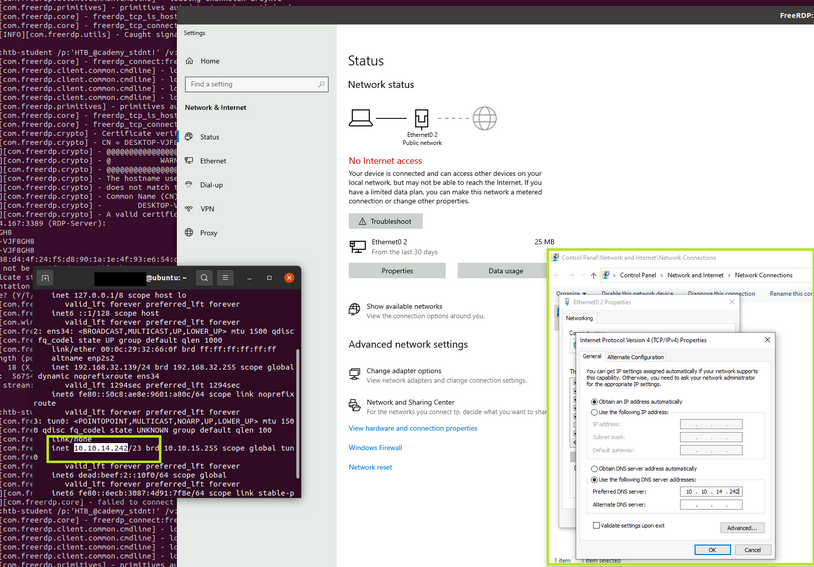Select Obtain DNS server address automatically
Image resolution: width=814 pixels, height=567 pixels.
(644, 468)
